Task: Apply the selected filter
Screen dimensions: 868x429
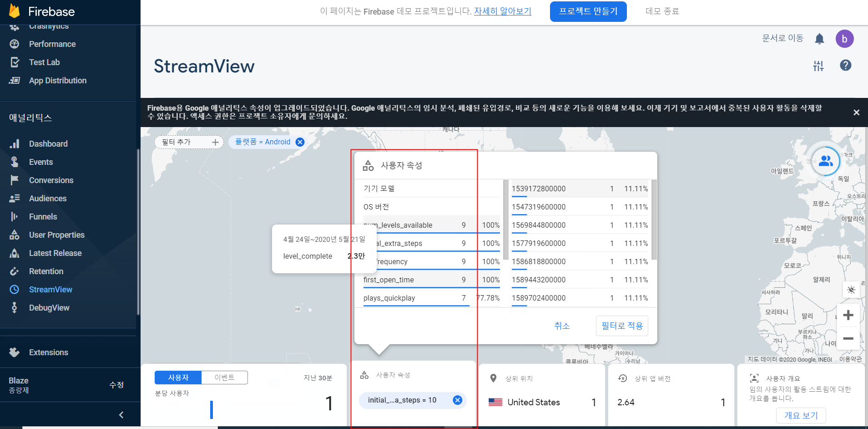Action: coord(622,326)
